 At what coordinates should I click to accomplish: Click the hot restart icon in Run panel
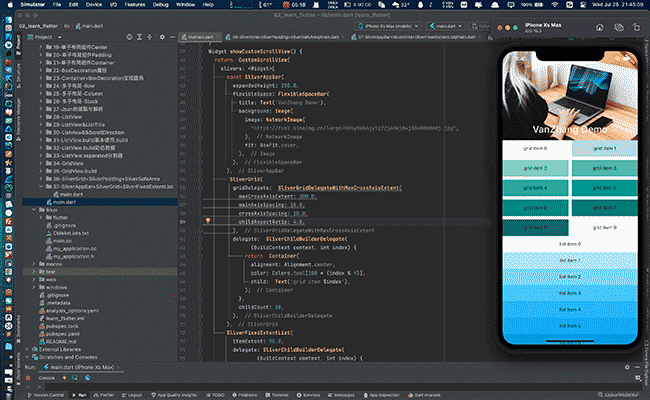[x=75, y=378]
